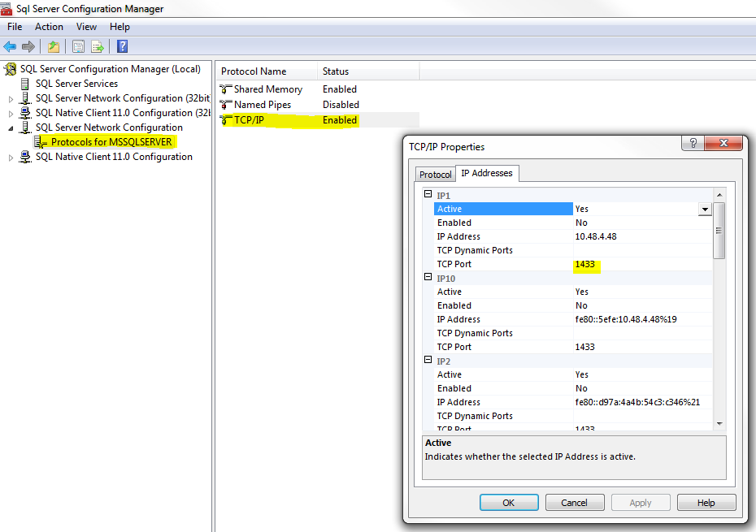
Task: Click the IP10 Active value Yes
Action: point(582,292)
